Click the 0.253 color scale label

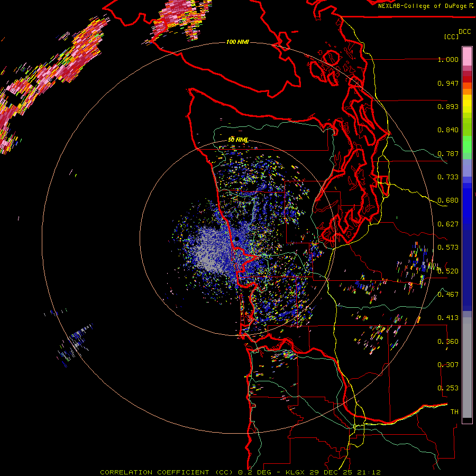(x=448, y=388)
